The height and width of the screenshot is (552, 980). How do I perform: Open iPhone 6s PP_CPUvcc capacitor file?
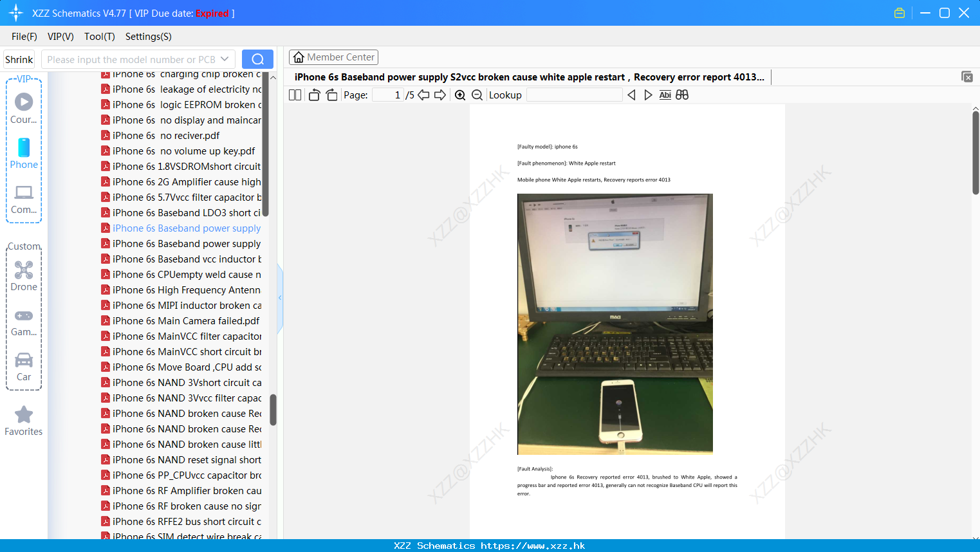click(181, 475)
